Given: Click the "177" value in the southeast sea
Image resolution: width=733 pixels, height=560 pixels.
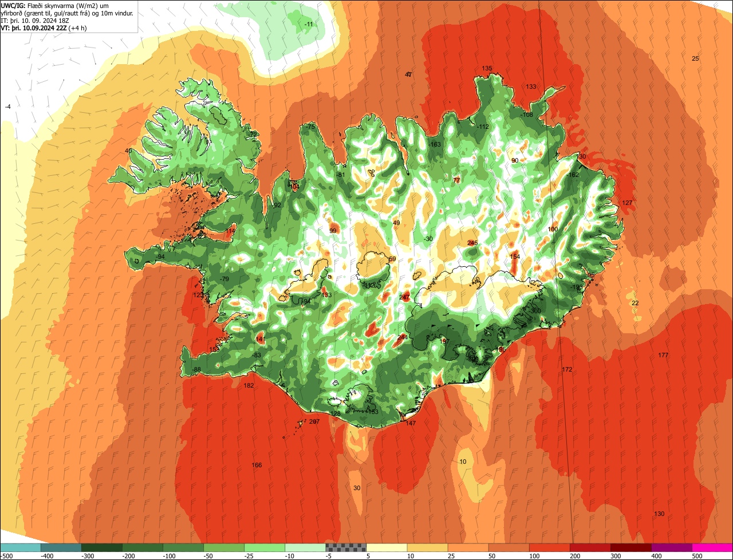Looking at the screenshot, I should (663, 355).
